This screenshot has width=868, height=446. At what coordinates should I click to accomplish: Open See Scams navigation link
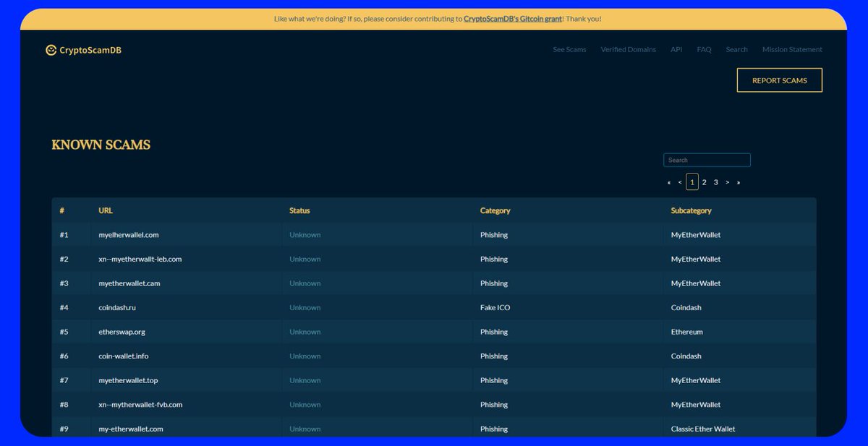[569, 50]
